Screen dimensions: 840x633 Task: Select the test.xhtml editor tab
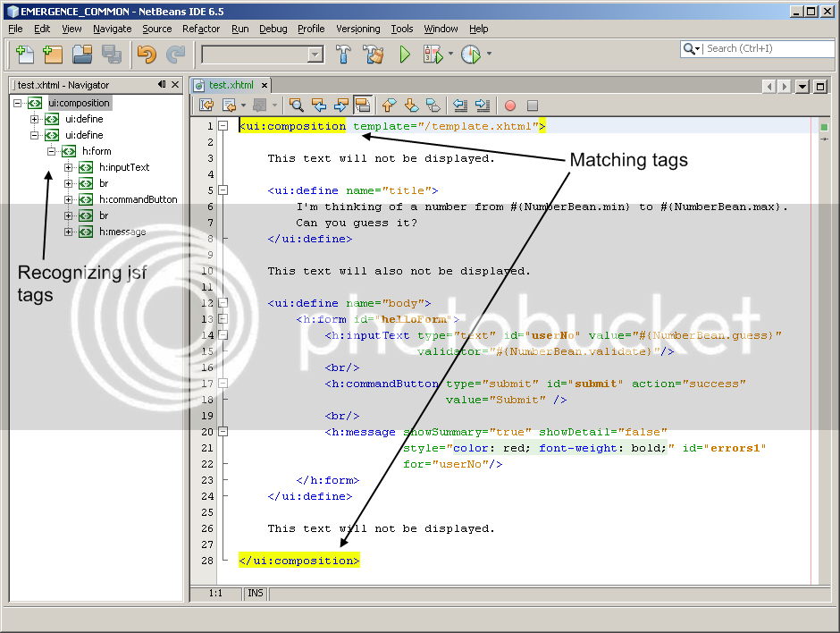pyautogui.click(x=231, y=85)
